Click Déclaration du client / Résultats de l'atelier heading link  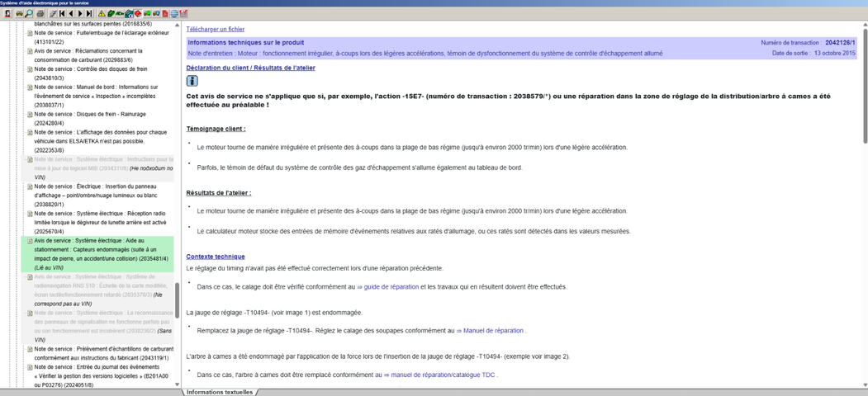pos(251,68)
